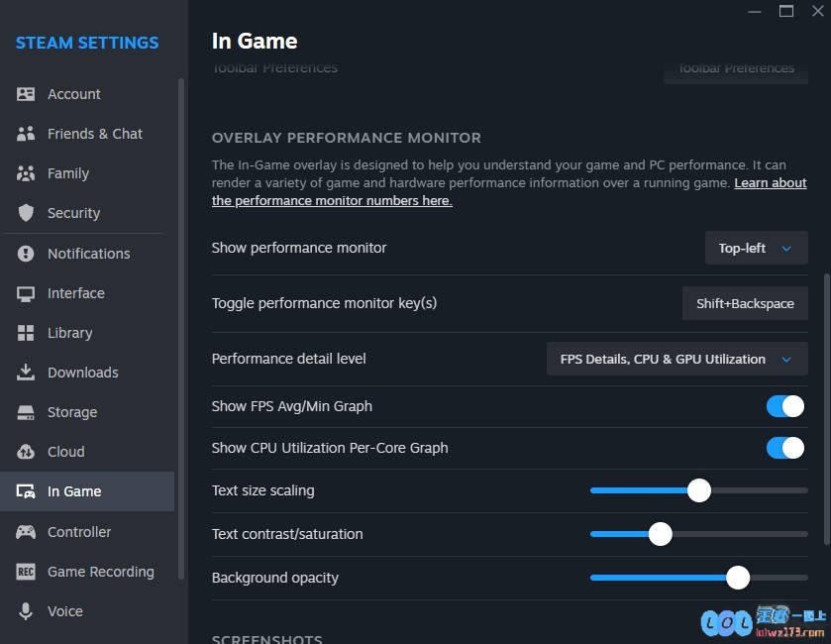Expand the Performance detail level dropdown
831x644 pixels.
[x=676, y=359]
